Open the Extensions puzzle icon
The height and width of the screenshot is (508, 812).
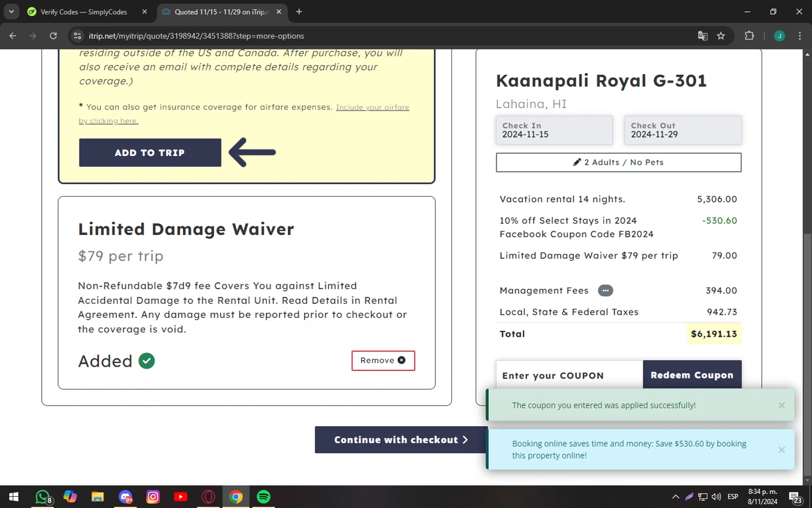(x=749, y=36)
